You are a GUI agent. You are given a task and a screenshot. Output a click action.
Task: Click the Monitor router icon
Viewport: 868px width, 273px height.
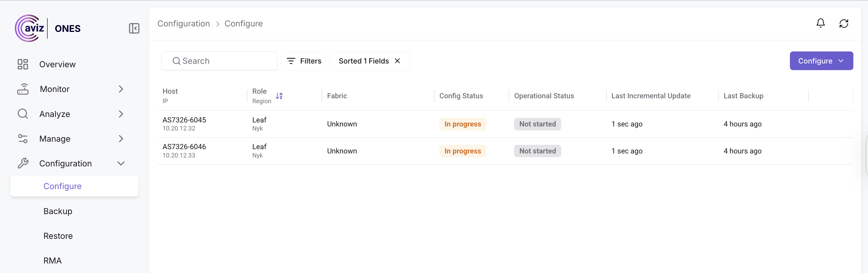coord(23,89)
